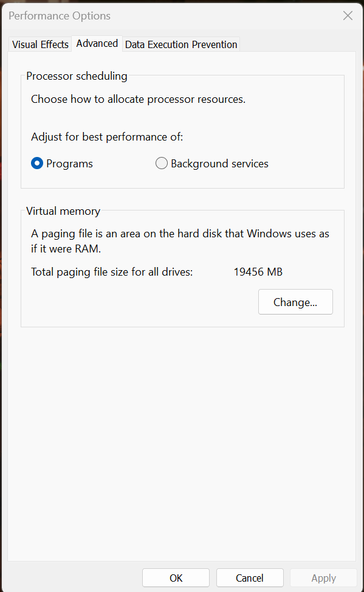Screen dimensions: 364x592
Task: Close the Performance Options dialog
Action: point(348,15)
